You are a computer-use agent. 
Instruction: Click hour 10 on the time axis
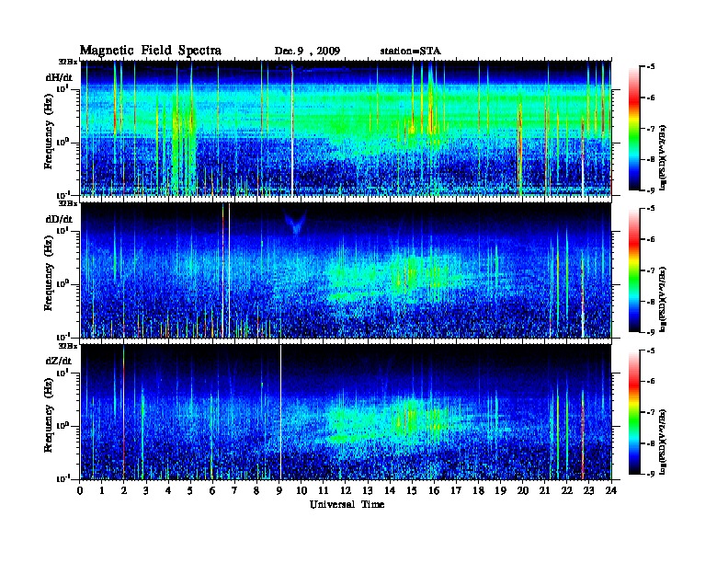pos(301,490)
